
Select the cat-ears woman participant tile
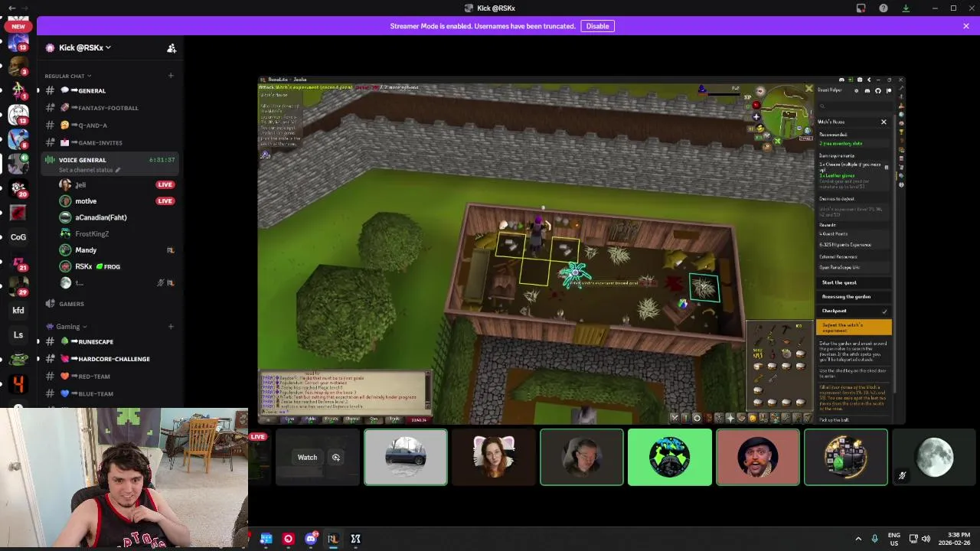(494, 457)
